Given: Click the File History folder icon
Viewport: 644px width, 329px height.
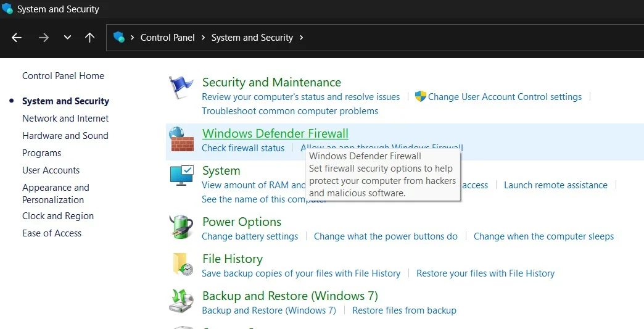Looking at the screenshot, I should 183,264.
